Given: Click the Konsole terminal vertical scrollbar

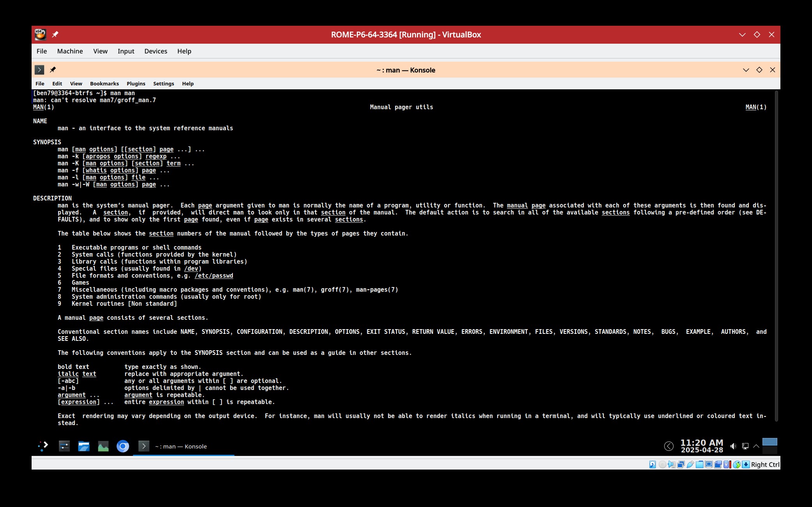Looking at the screenshot, I should (776, 255).
